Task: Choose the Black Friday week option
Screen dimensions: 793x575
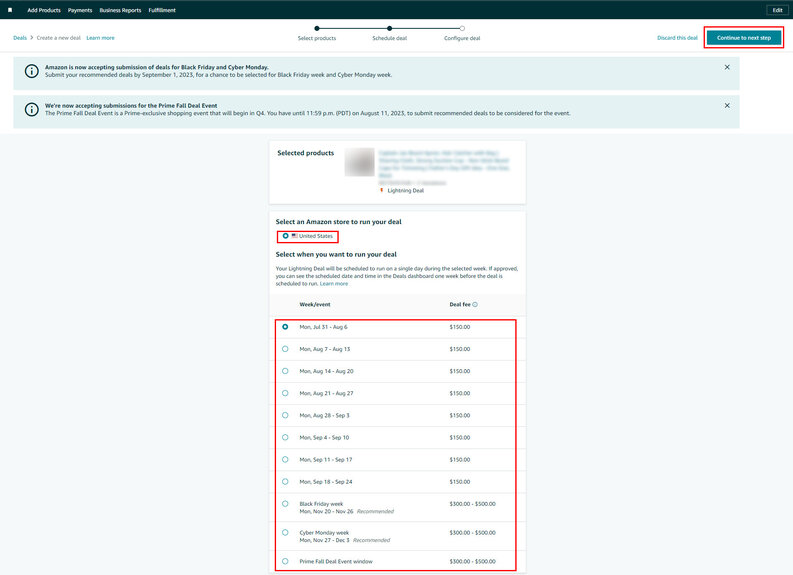Action: (285, 504)
